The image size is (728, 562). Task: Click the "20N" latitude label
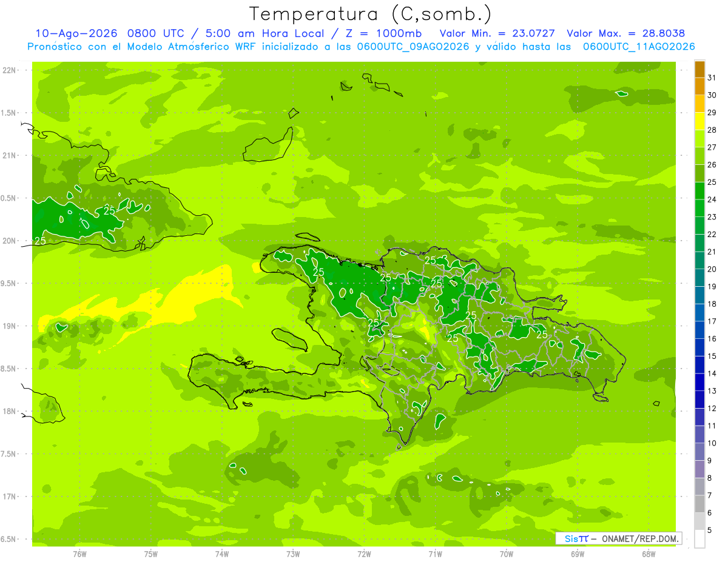click(9, 241)
